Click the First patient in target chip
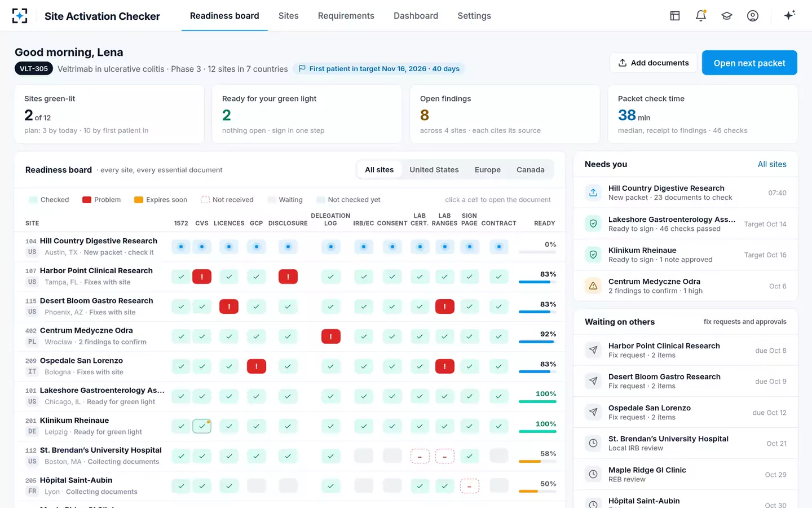 (x=379, y=69)
